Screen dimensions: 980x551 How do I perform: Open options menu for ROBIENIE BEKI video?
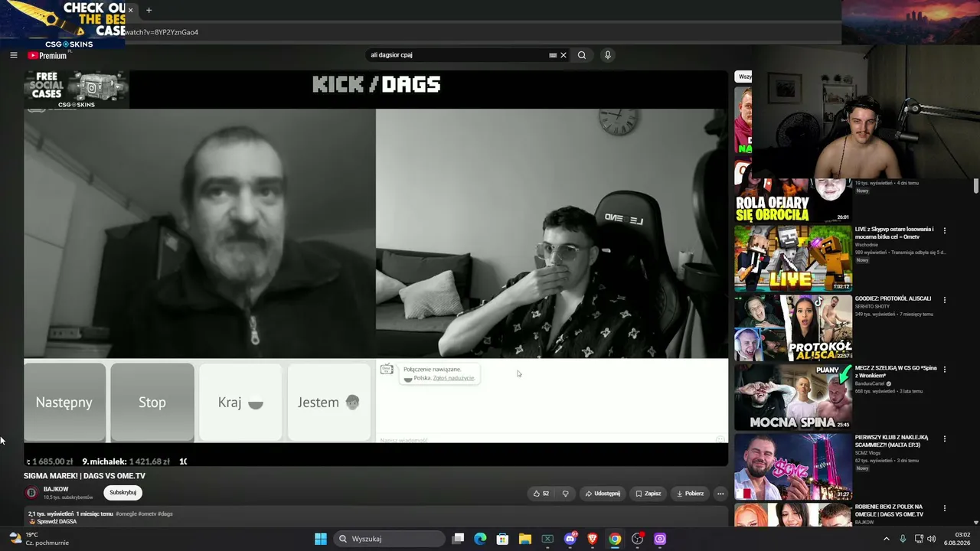(944, 508)
